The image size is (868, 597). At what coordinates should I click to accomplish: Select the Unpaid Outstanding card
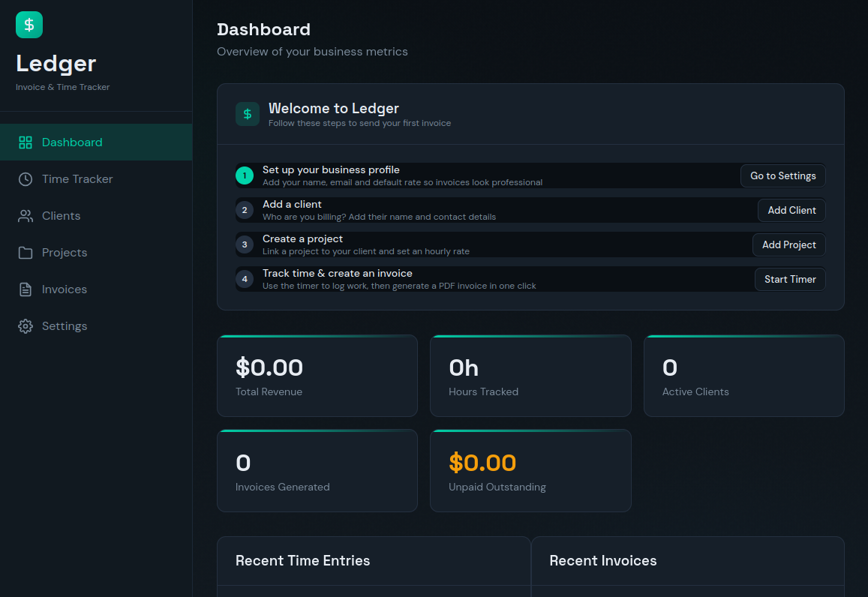[x=530, y=471]
